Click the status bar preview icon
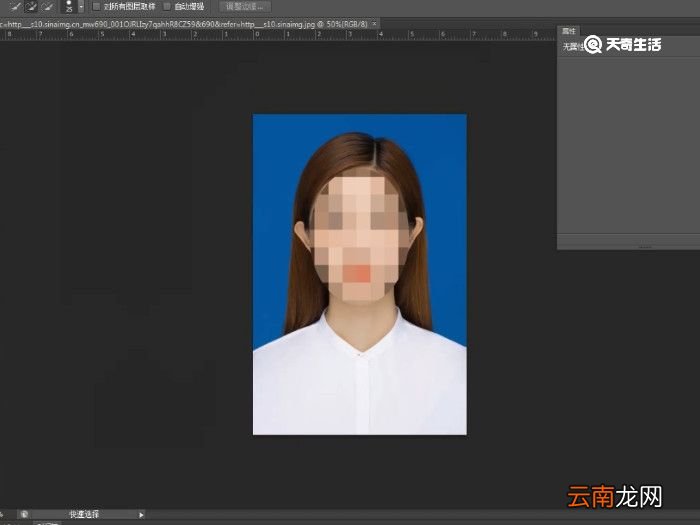 pyautogui.click(x=24, y=514)
